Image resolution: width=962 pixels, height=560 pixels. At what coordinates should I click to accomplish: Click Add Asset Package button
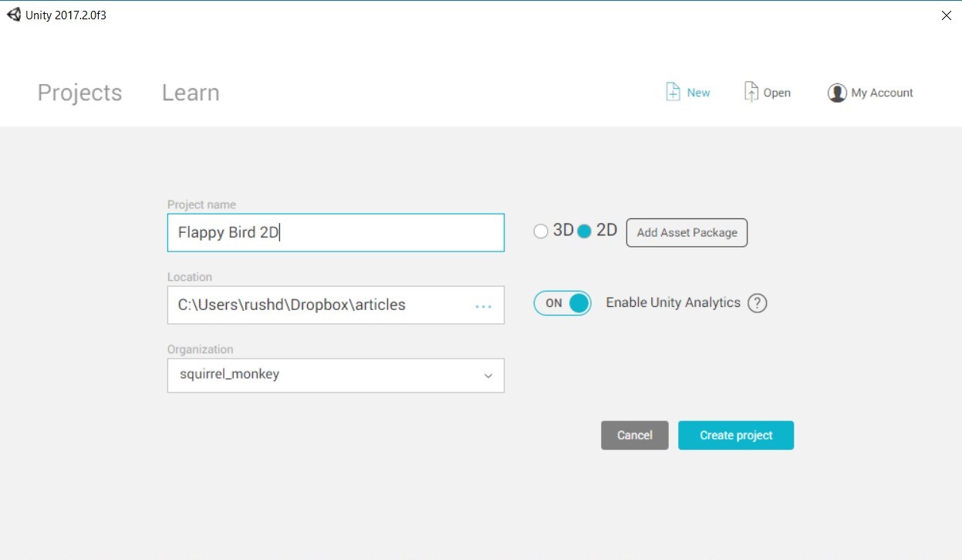point(687,232)
